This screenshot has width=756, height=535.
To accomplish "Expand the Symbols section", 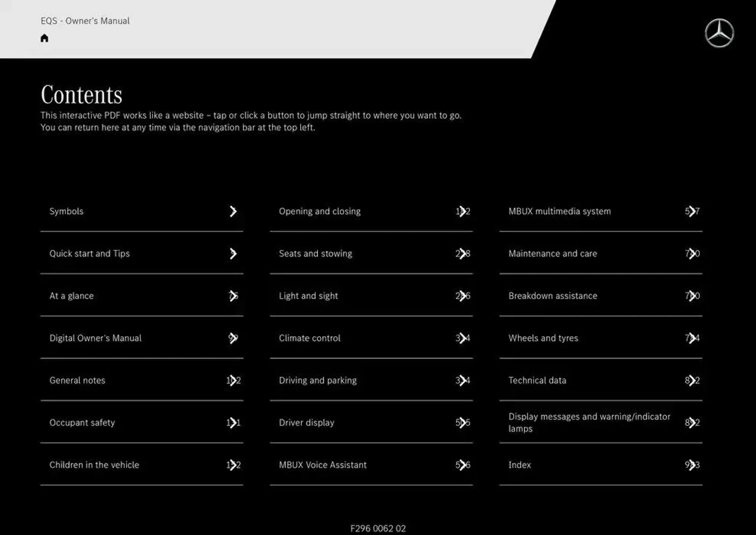I will tap(232, 211).
